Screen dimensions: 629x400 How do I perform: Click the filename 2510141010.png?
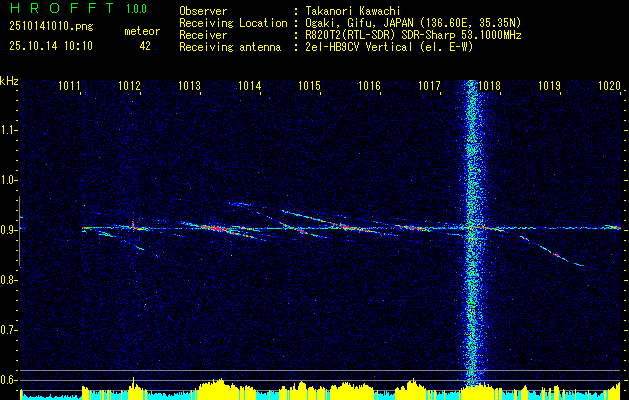(x=51, y=26)
